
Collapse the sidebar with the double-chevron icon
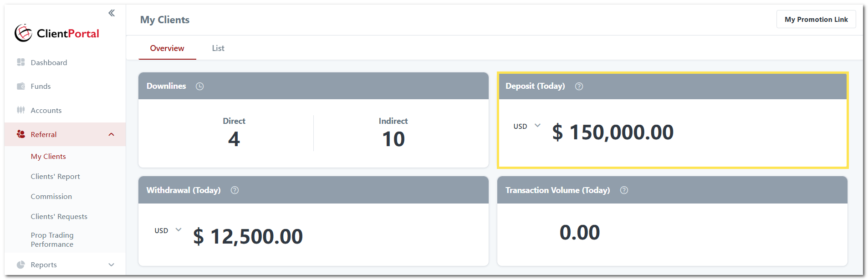tap(112, 13)
